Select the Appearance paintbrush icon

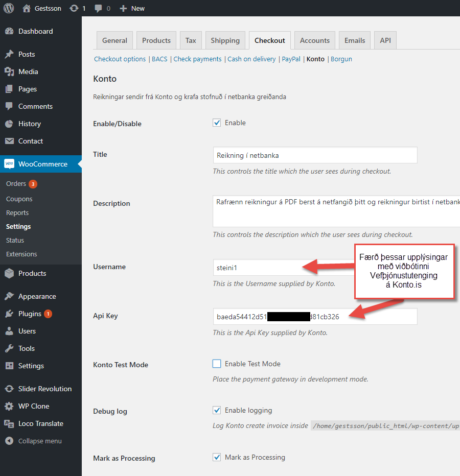[x=10, y=296]
